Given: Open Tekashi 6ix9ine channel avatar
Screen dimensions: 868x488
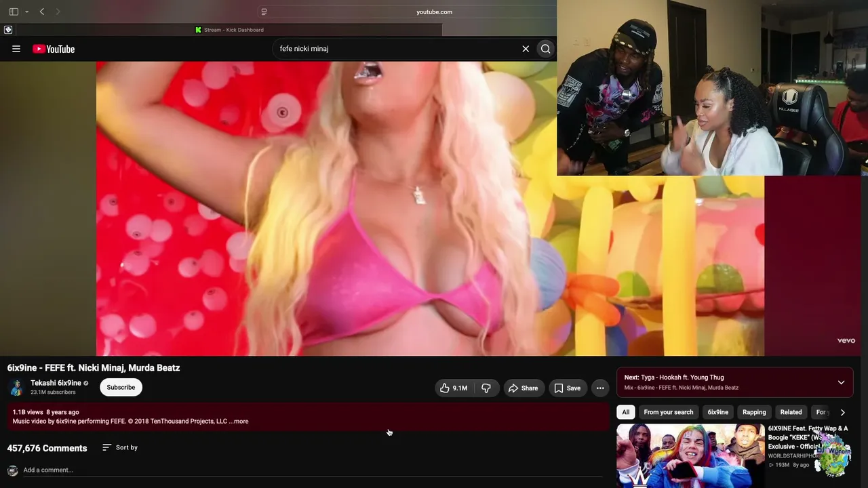Looking at the screenshot, I should point(16,387).
